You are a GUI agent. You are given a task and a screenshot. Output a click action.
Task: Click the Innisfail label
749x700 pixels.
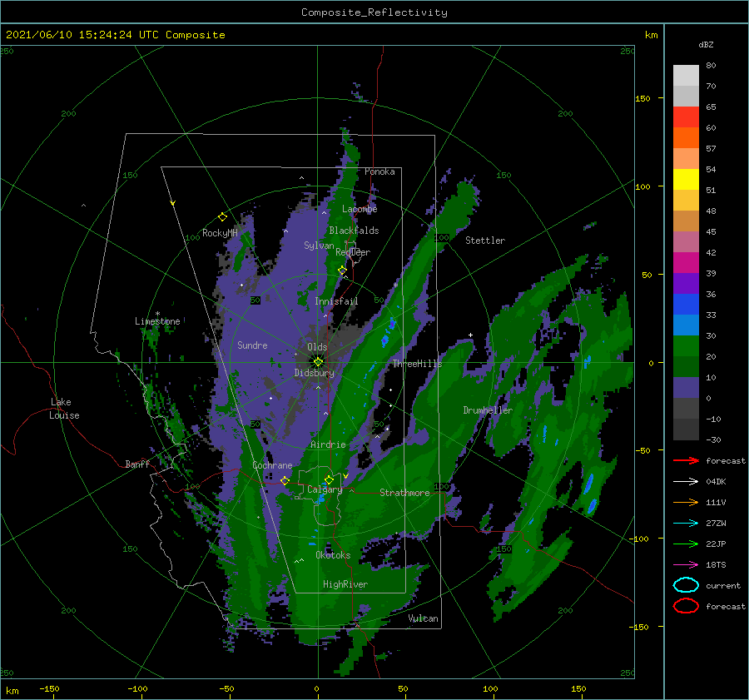[x=336, y=301]
